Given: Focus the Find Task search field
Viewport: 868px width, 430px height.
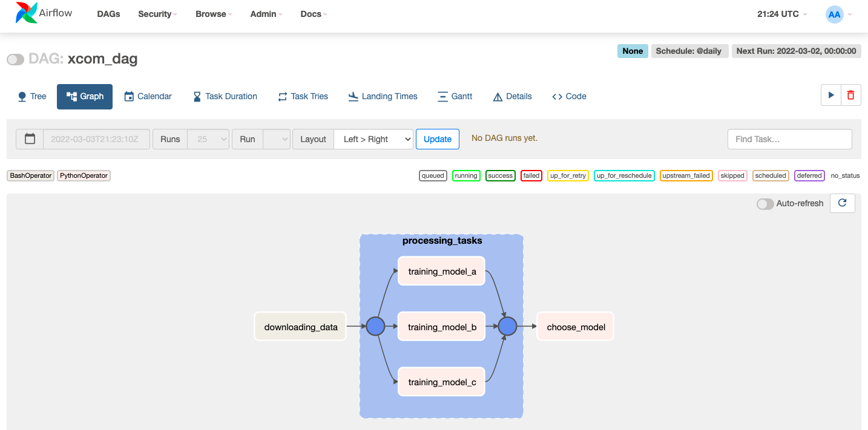Looking at the screenshot, I should (789, 139).
